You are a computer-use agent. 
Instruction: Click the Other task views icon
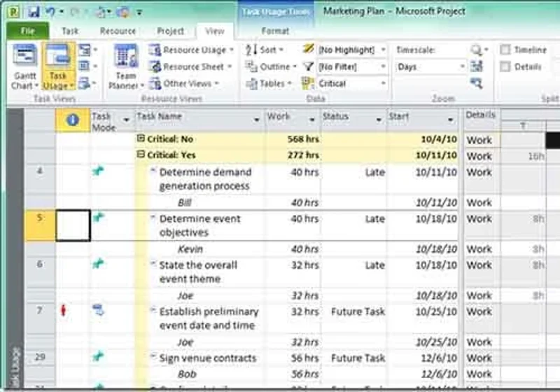click(x=84, y=83)
